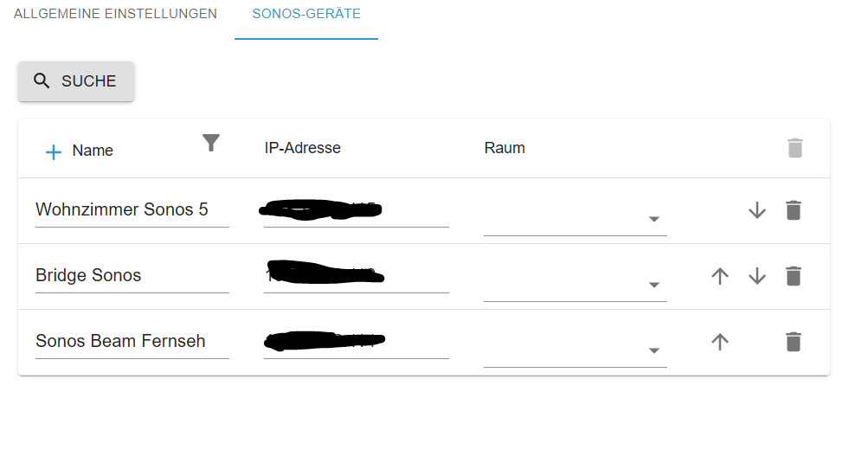Switch to Allgemeine Einstellungen tab
This screenshot has height=456, width=868.
coord(115,14)
